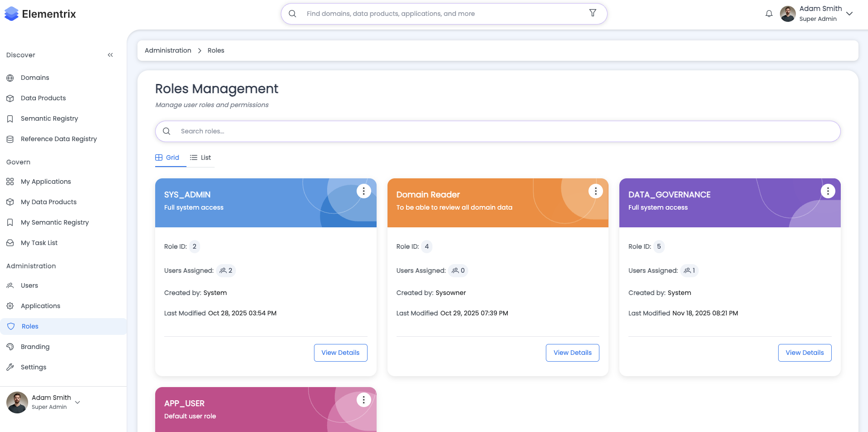Screen dimensions: 868x432
Task: View details of the SYS_ADMIN role
Action: coord(340,353)
